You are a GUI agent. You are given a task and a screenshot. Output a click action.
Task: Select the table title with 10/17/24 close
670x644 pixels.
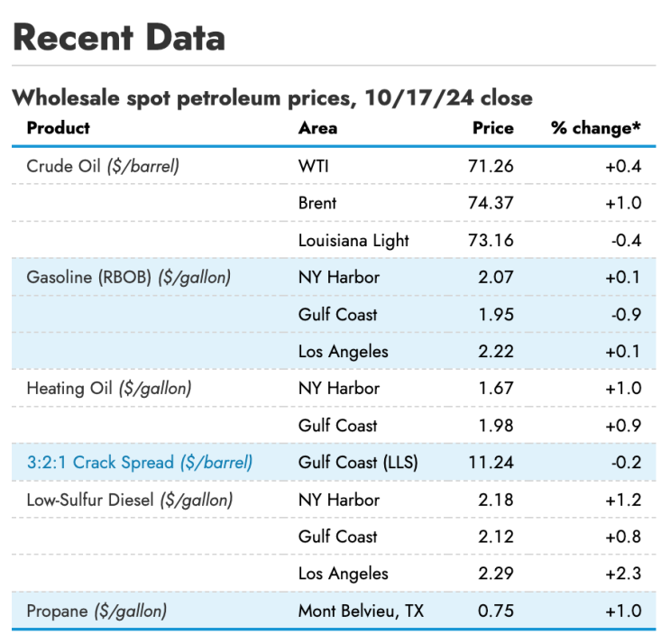tap(272, 97)
